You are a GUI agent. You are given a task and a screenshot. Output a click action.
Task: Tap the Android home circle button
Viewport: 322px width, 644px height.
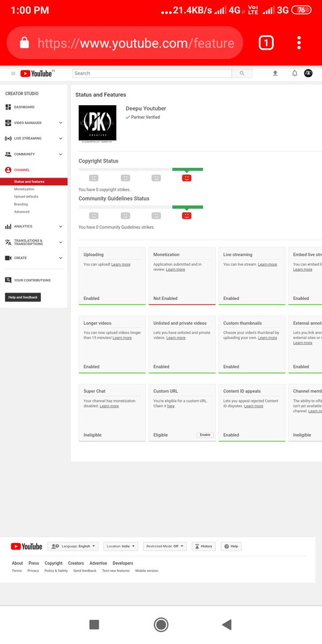point(161,624)
